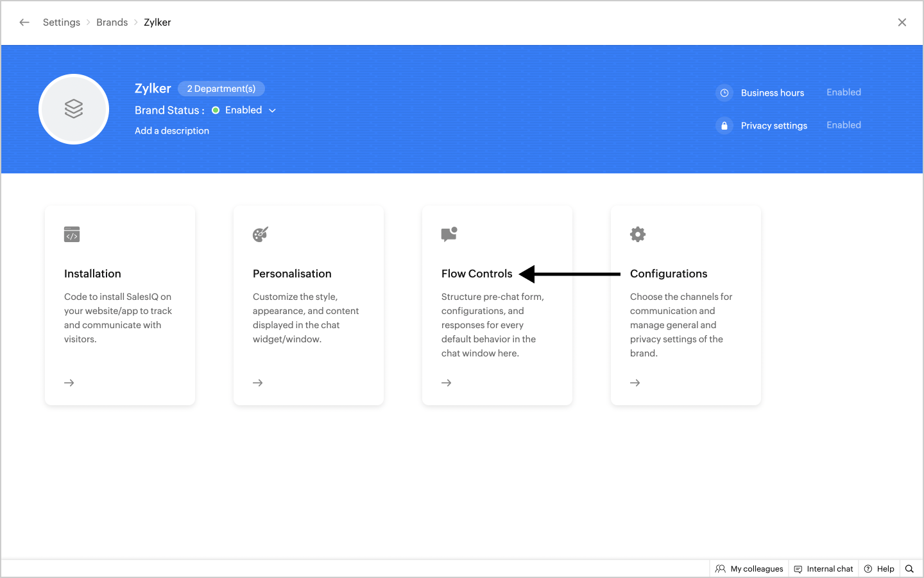This screenshot has height=578, width=924.
Task: Open the Personalisation card title
Action: click(292, 274)
